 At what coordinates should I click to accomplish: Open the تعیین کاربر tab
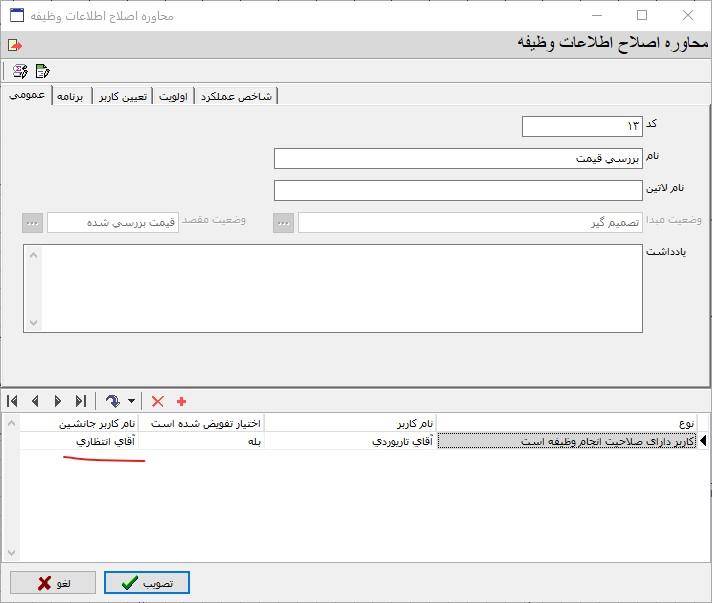(x=123, y=96)
